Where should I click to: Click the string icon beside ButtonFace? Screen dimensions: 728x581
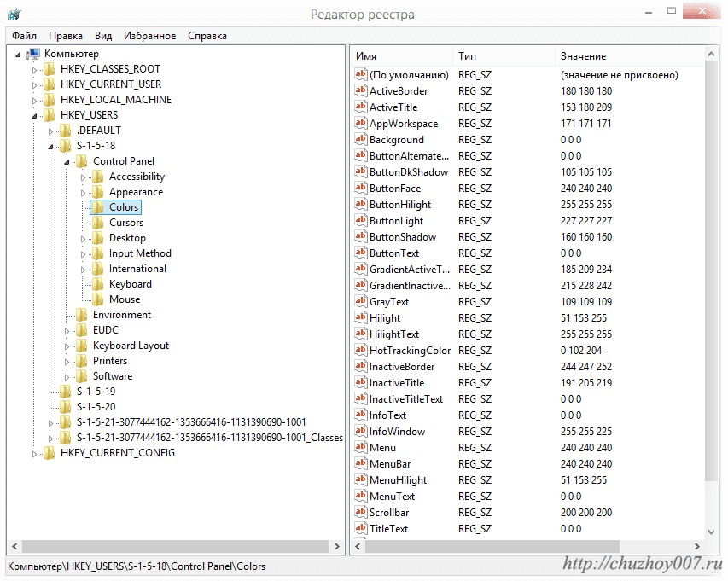click(x=361, y=188)
